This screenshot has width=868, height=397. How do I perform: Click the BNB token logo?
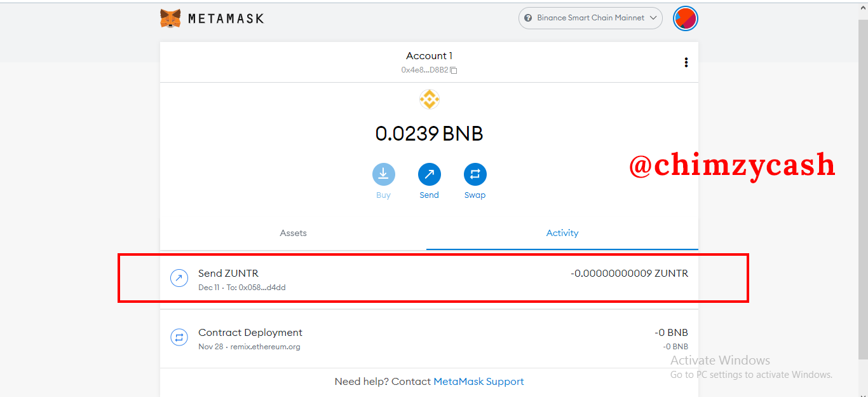(430, 99)
